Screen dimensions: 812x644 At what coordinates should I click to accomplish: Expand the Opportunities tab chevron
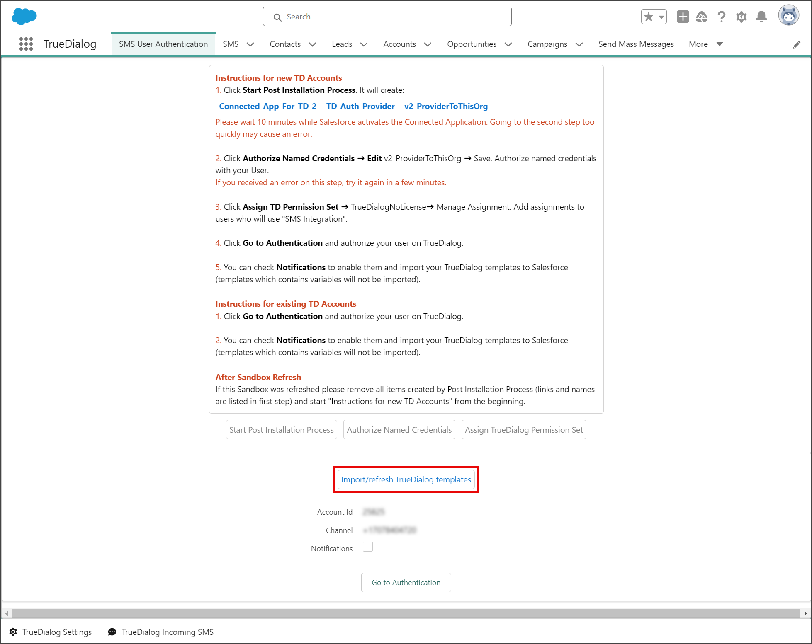(508, 44)
